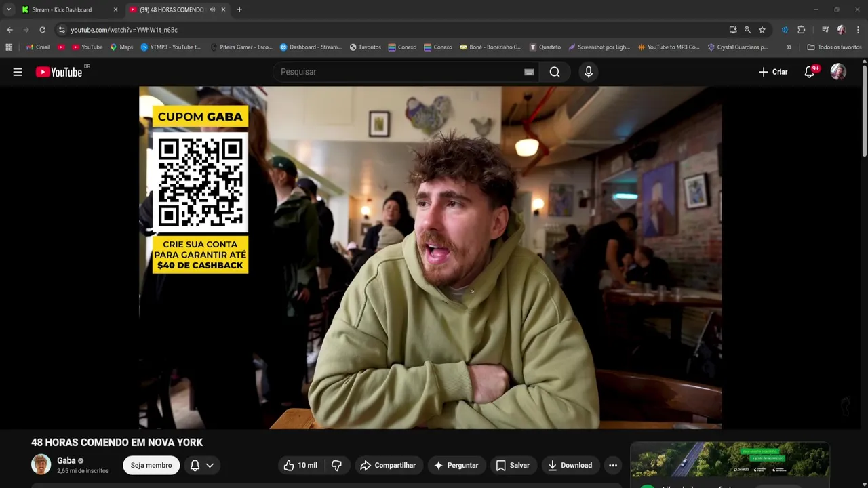Open the Boné - Bonézinho bookmark

(x=490, y=47)
